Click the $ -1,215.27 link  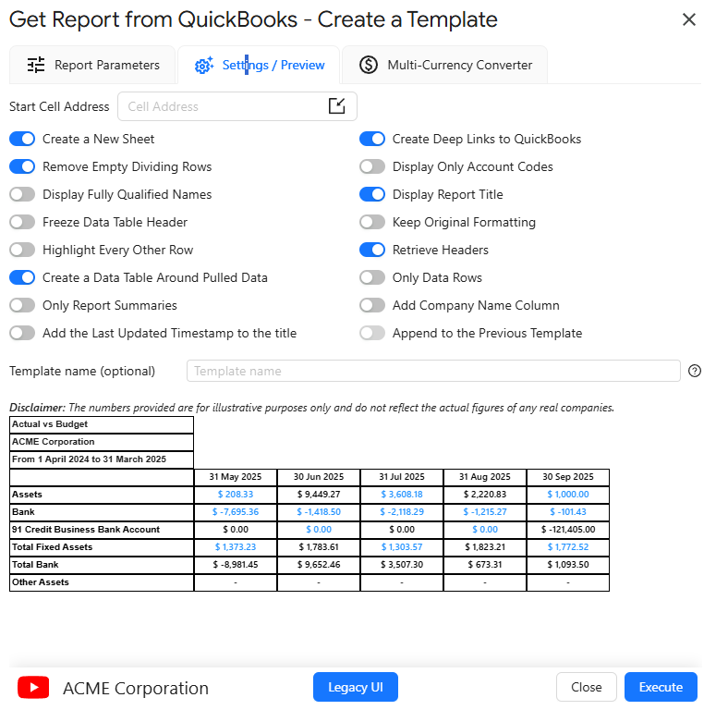tap(485, 512)
